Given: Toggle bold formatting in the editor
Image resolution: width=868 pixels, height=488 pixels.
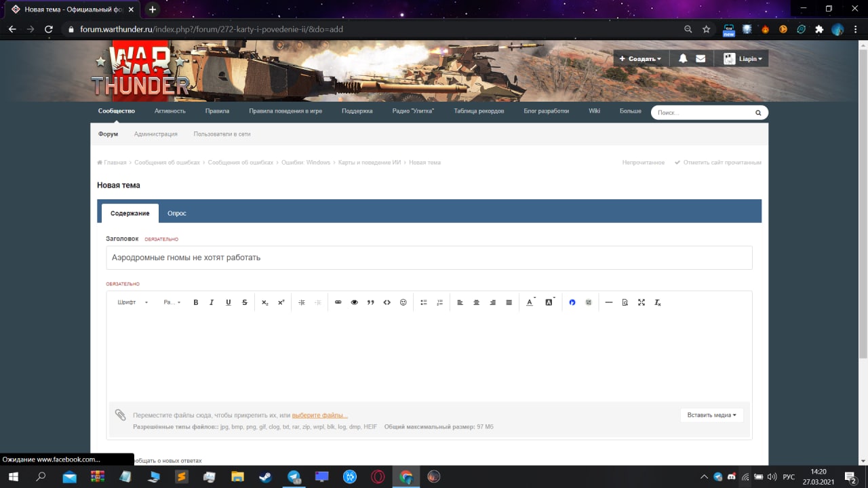Looking at the screenshot, I should click(x=196, y=302).
